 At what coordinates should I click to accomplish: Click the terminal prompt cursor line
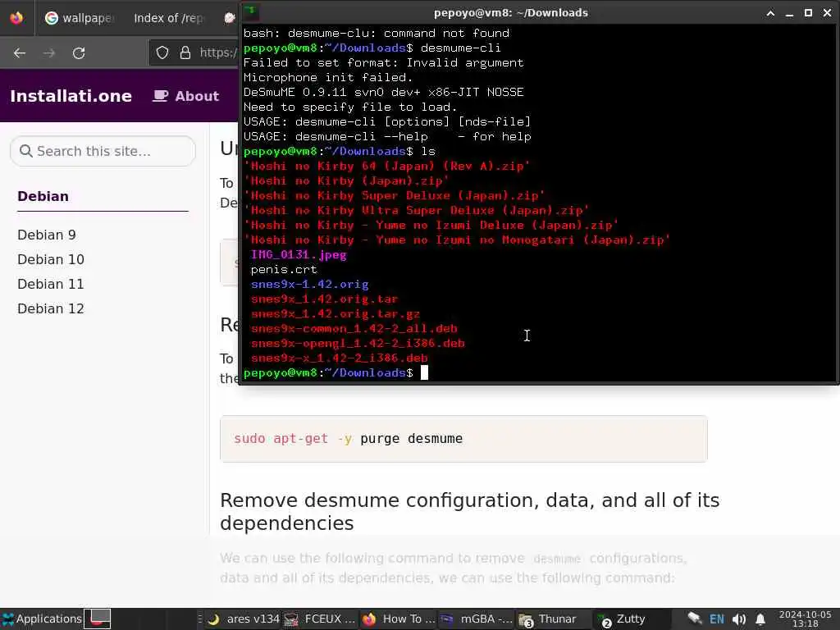pos(336,373)
